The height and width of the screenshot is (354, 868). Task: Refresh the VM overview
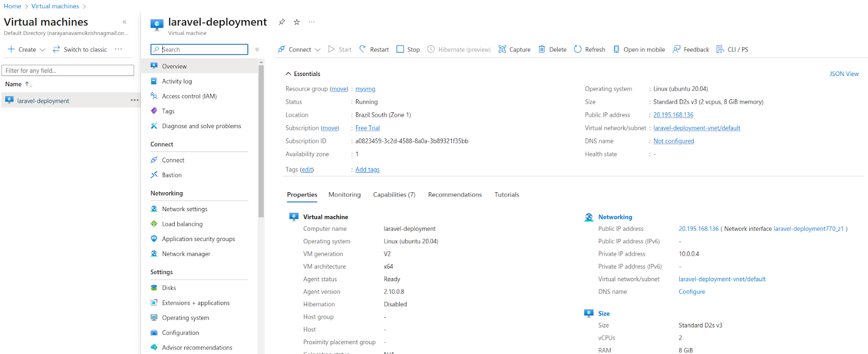tap(590, 49)
